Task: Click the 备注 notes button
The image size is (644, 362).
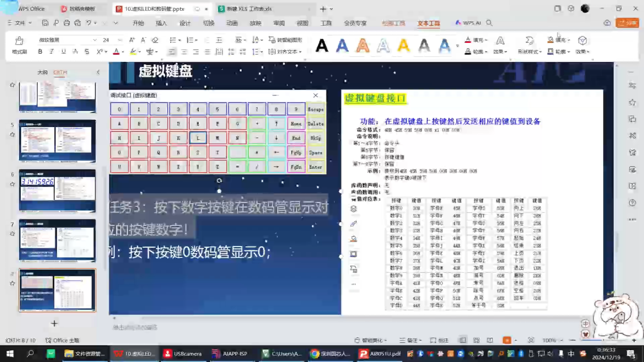Action: 413,340
